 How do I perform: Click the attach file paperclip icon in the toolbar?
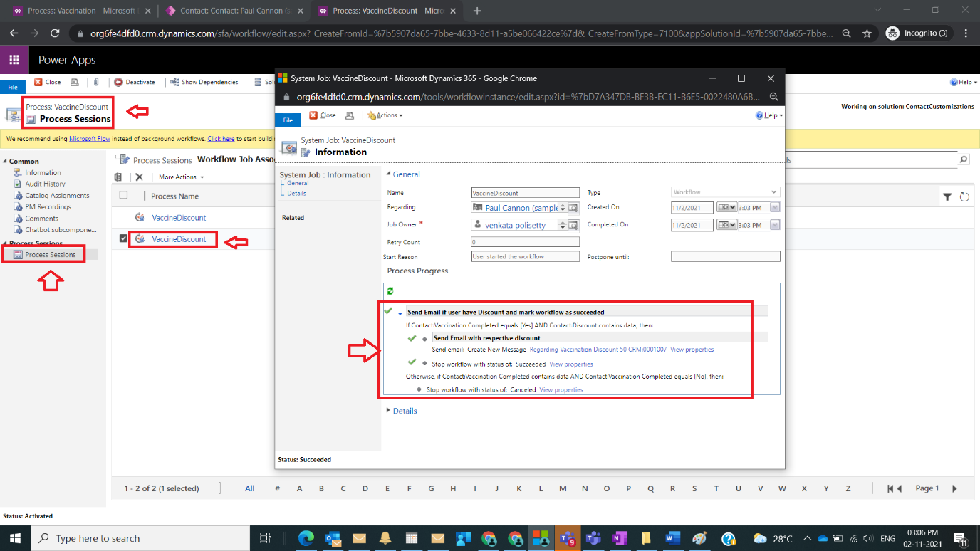pyautogui.click(x=97, y=82)
